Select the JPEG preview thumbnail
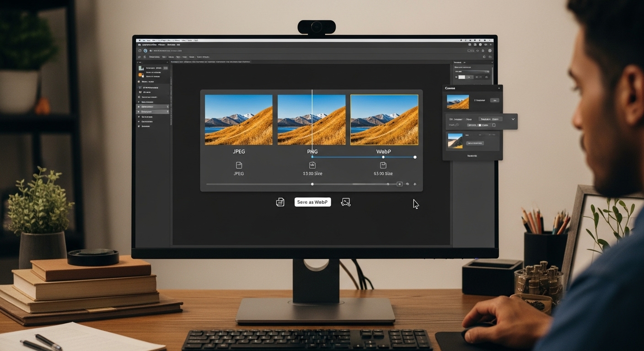 [238, 120]
